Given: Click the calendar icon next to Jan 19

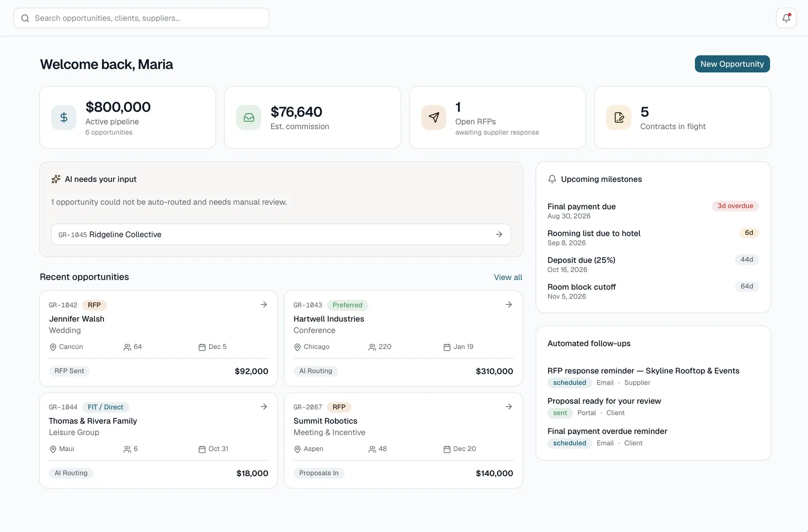Looking at the screenshot, I should point(447,347).
